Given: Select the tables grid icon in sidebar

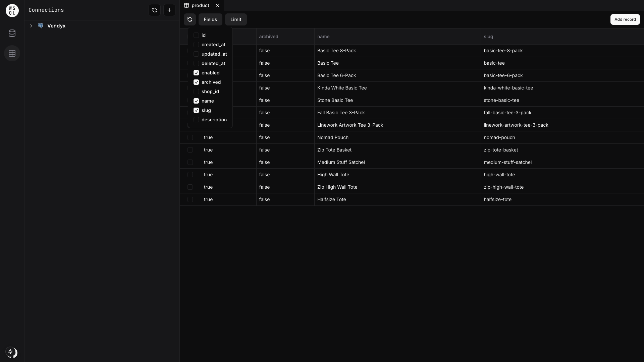Looking at the screenshot, I should tap(12, 53).
